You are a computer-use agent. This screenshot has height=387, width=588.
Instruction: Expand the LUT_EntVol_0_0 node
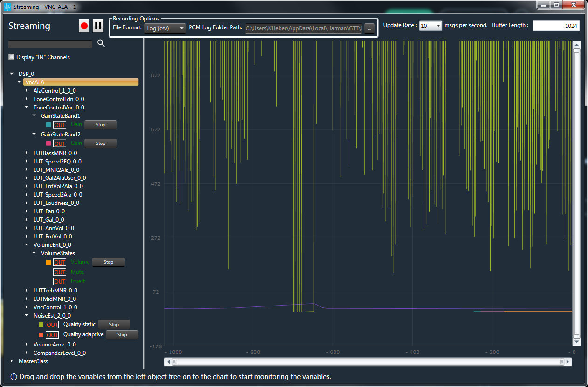click(27, 237)
